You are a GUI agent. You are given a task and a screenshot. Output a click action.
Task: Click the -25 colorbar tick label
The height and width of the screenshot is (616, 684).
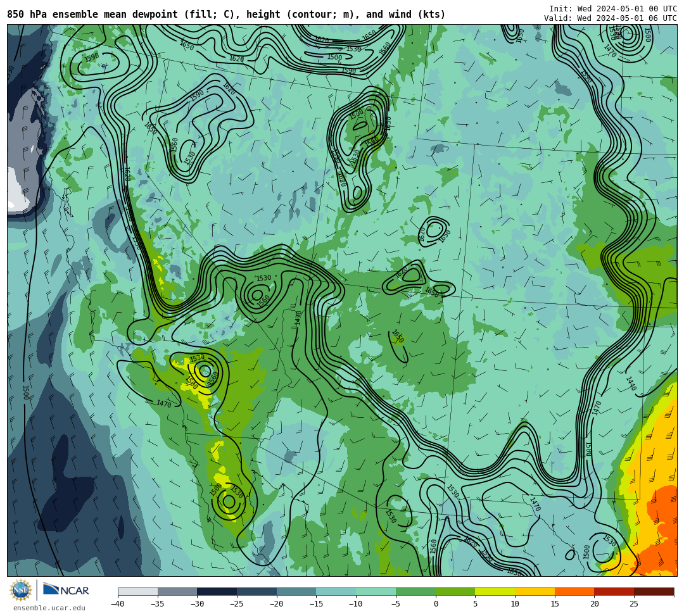click(237, 604)
